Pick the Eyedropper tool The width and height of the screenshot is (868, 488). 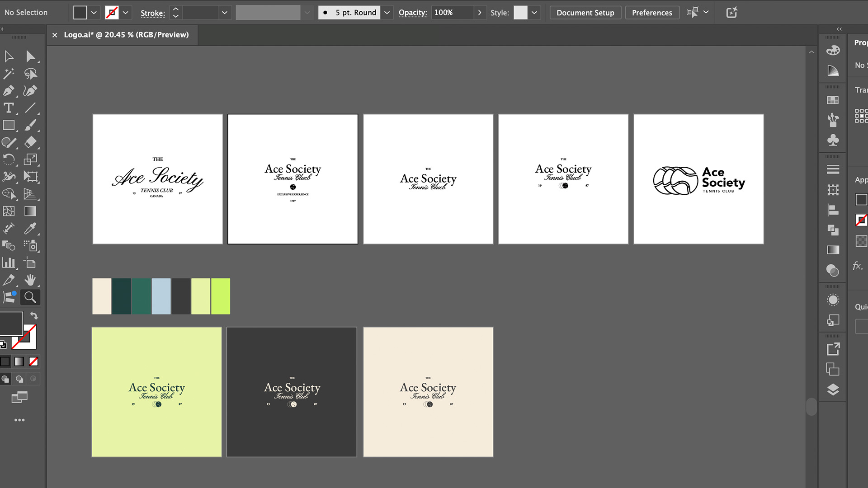point(30,228)
